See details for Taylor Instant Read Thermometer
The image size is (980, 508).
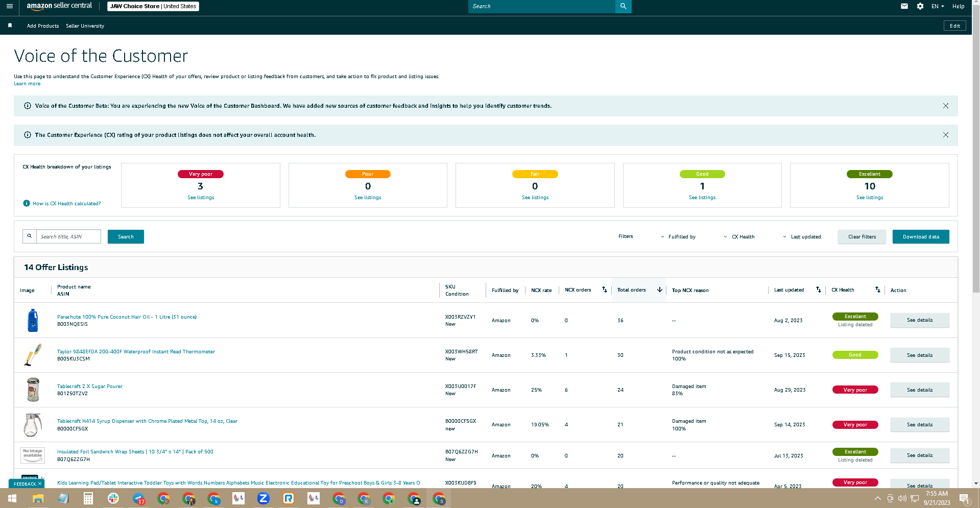[x=920, y=355]
